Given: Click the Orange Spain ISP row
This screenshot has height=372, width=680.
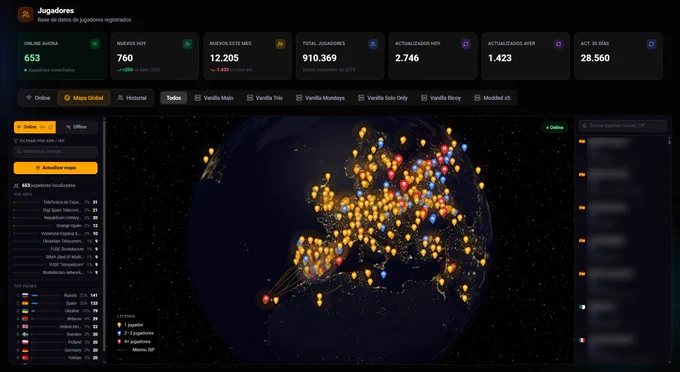Looking at the screenshot, I should 56,225.
